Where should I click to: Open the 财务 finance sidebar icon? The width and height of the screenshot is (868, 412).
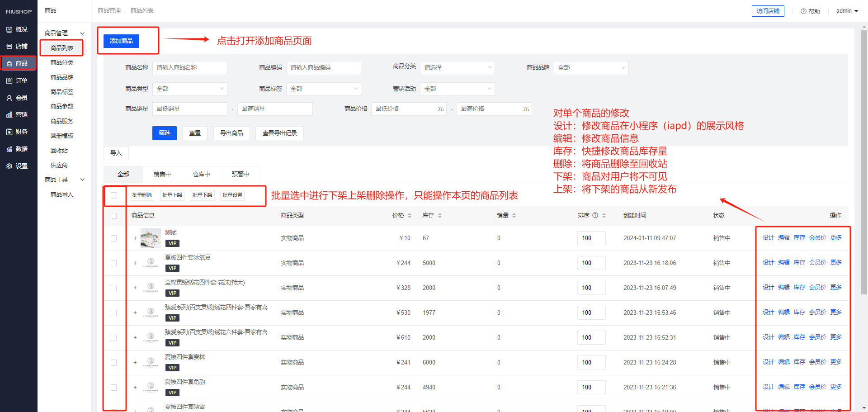(x=9, y=132)
